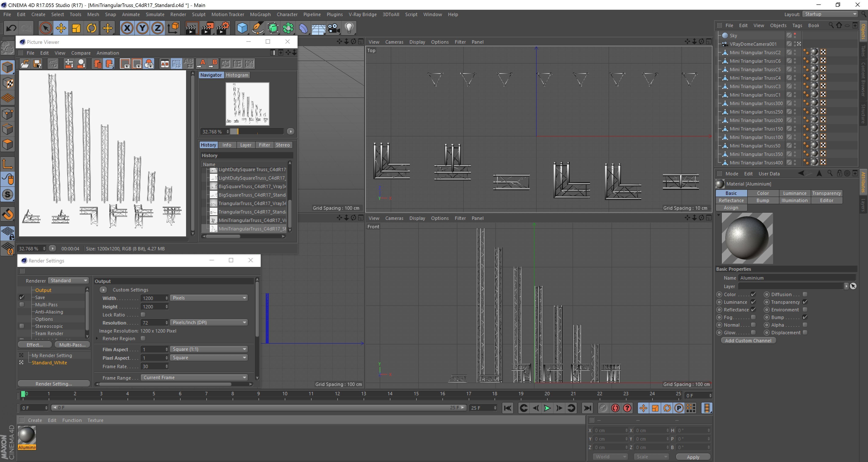This screenshot has width=868, height=462.
Task: Click Save Image As in Picture Viewer
Action: (37, 64)
